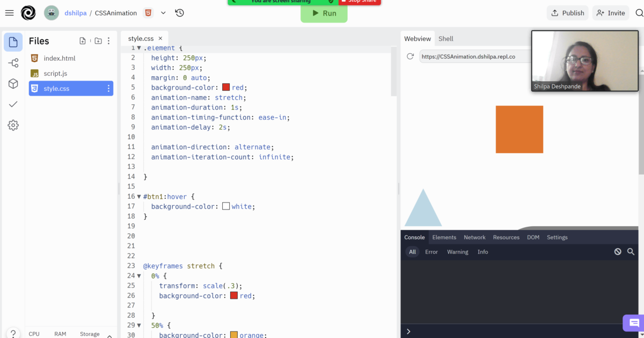
Task: Click the red color swatch on line 5
Action: pyautogui.click(x=225, y=87)
